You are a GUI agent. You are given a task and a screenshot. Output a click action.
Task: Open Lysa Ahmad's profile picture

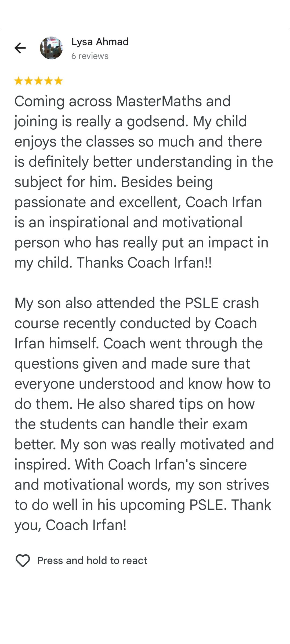(51, 48)
